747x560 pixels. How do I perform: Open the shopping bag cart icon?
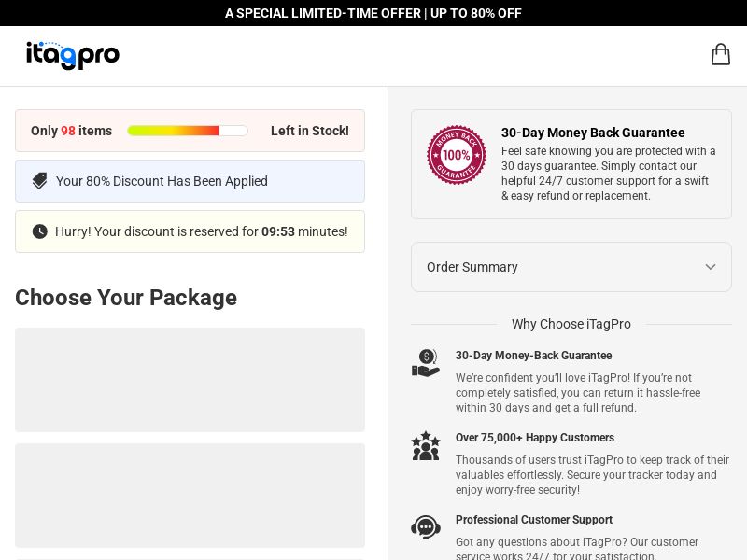pos(720,54)
